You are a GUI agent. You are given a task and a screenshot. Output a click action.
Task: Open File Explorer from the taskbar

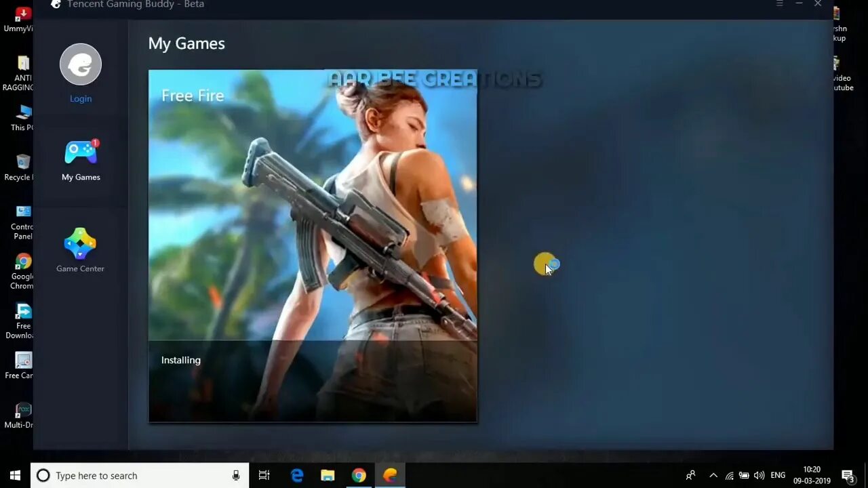point(328,475)
